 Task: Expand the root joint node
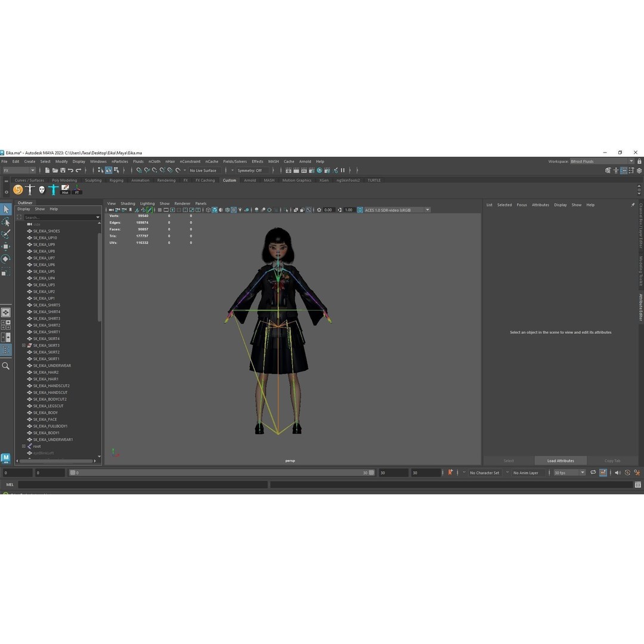[x=23, y=446]
